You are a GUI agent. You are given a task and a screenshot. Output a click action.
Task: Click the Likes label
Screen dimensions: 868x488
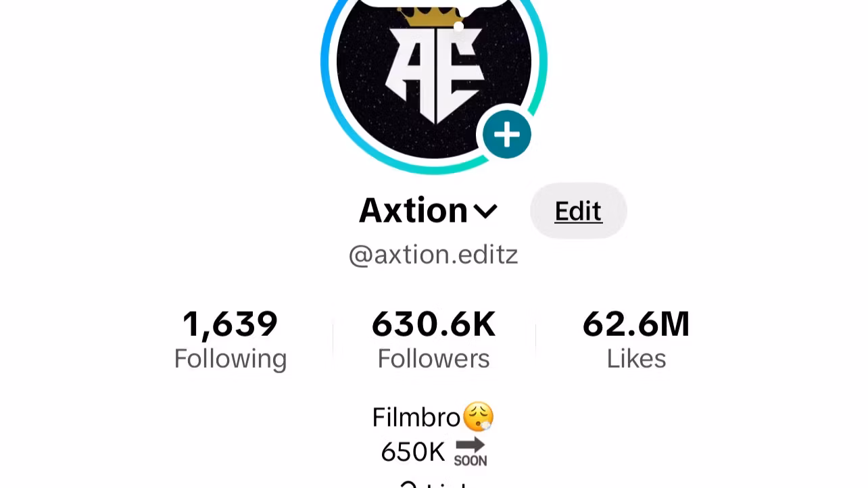coord(636,359)
